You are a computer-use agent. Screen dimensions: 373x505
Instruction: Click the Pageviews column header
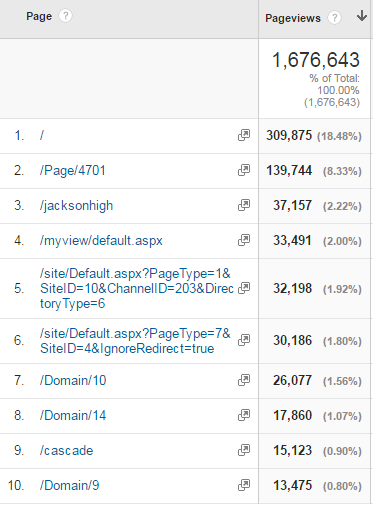pos(293,18)
